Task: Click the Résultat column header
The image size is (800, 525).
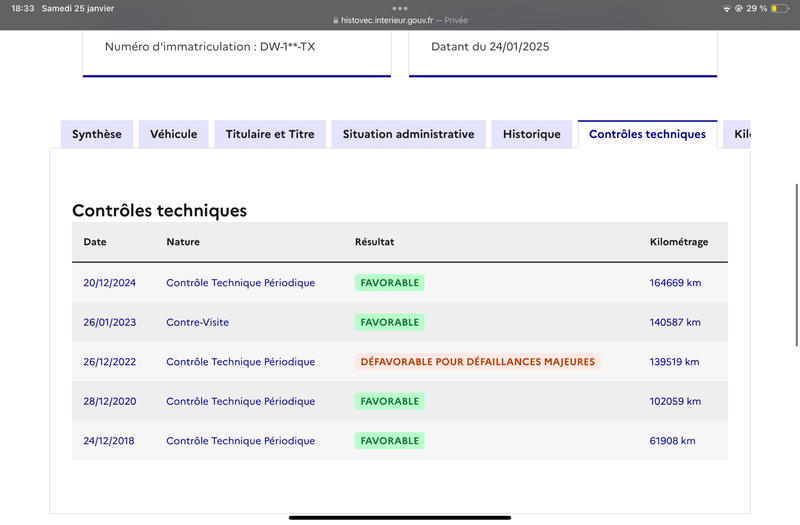Action: click(x=374, y=242)
